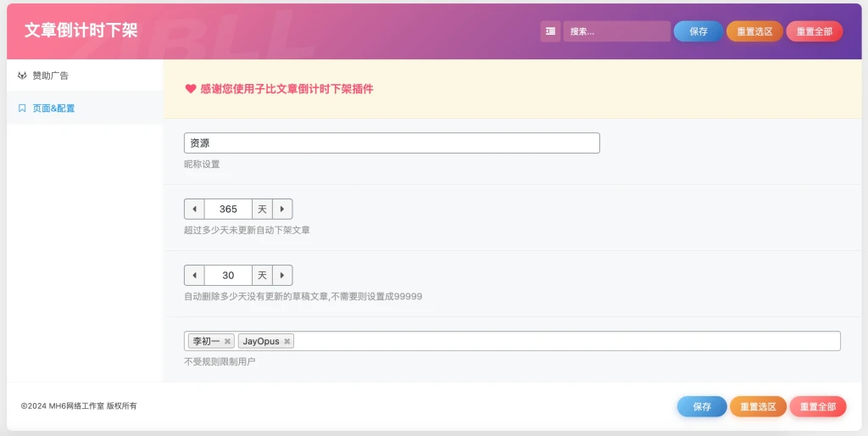Decrease the 365 days auto-unpublish value

(x=194, y=209)
